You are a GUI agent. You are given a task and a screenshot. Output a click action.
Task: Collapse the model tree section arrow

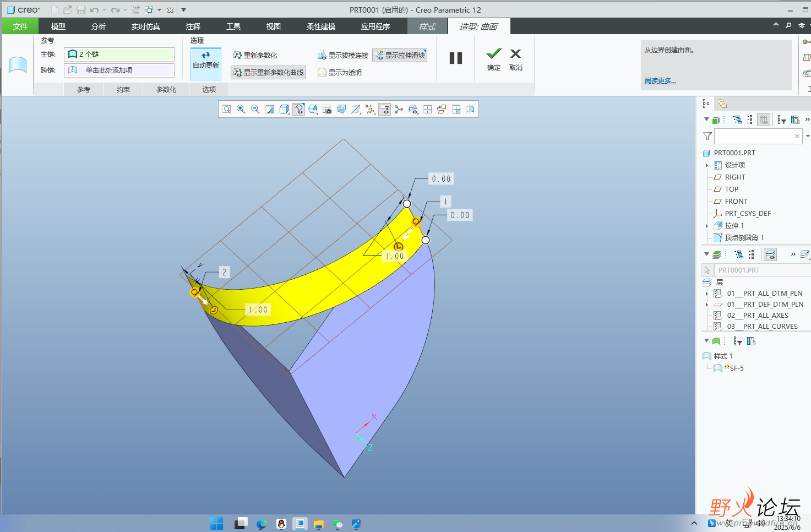coord(706,120)
